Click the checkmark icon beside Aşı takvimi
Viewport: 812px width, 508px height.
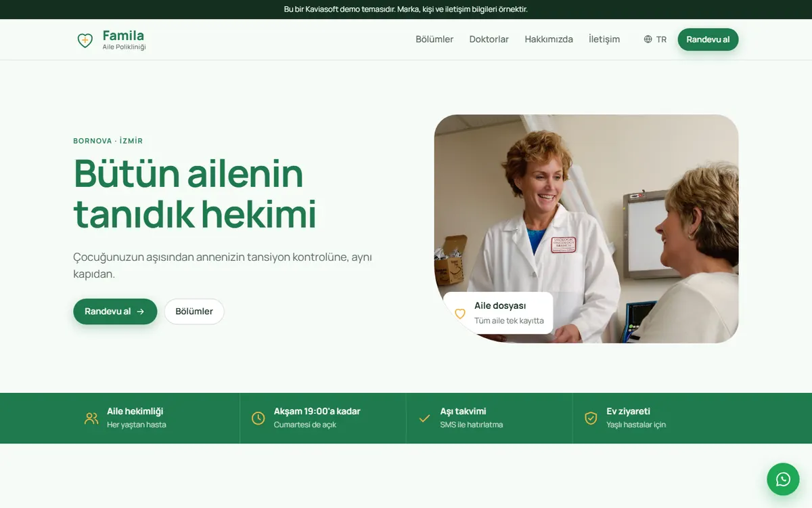(x=424, y=419)
